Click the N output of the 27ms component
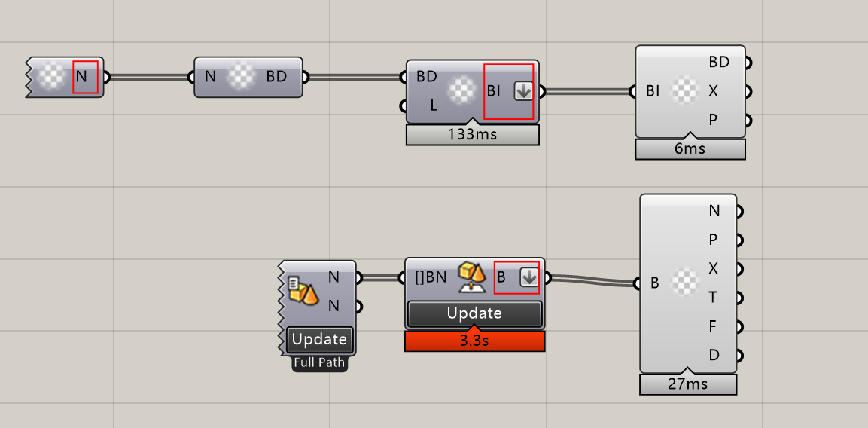The width and height of the screenshot is (868, 428). point(714,211)
